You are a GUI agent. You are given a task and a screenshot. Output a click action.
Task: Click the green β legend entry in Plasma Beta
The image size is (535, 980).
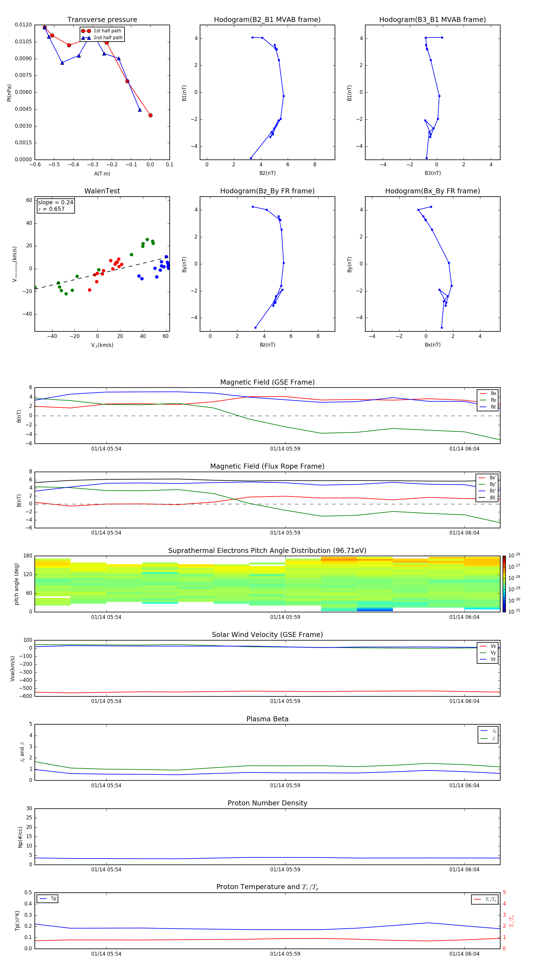[x=488, y=739]
